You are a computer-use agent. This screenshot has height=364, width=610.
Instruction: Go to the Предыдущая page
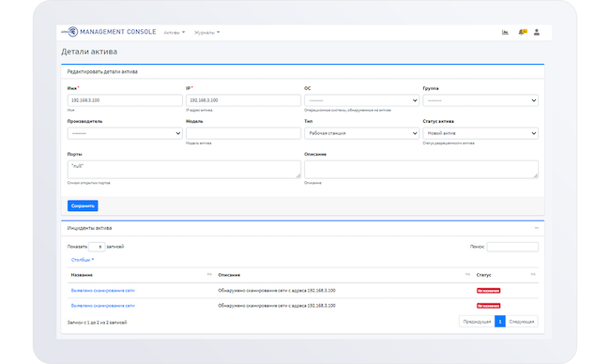point(477,322)
